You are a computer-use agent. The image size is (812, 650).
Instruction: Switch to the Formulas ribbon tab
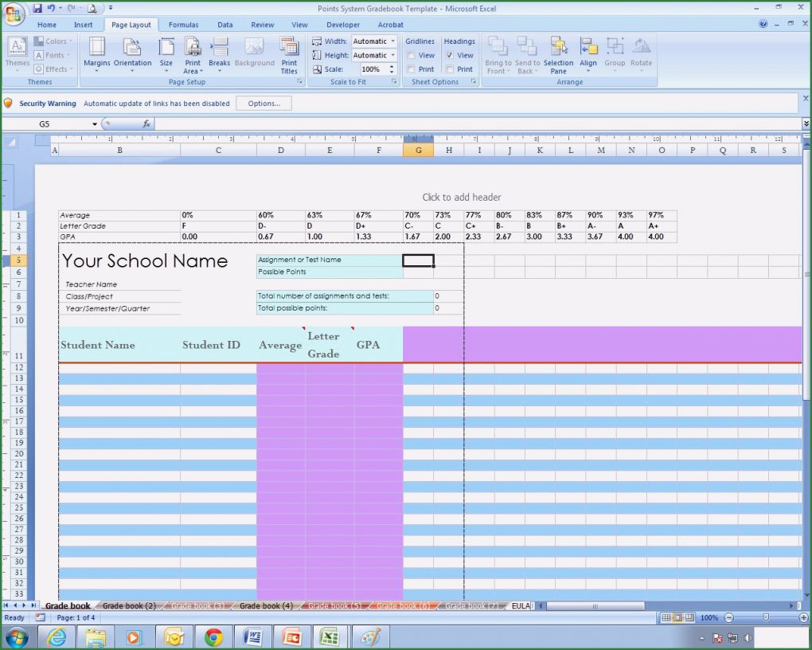(183, 25)
